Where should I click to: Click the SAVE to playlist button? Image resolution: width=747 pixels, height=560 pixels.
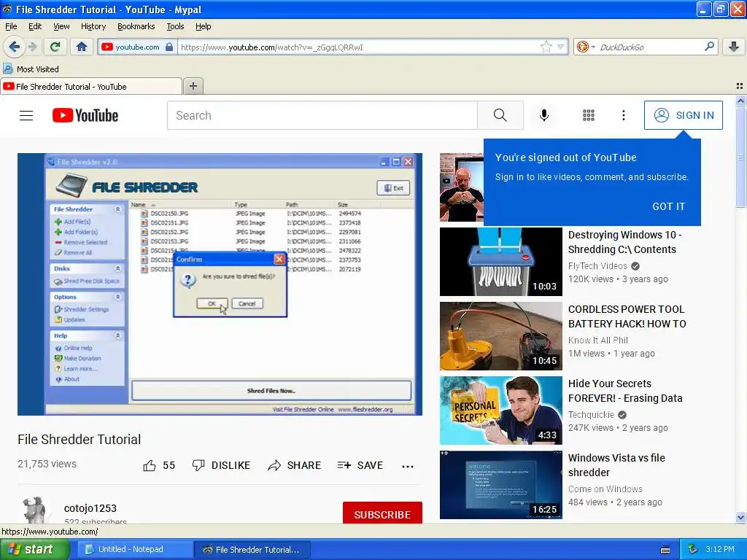(x=360, y=465)
